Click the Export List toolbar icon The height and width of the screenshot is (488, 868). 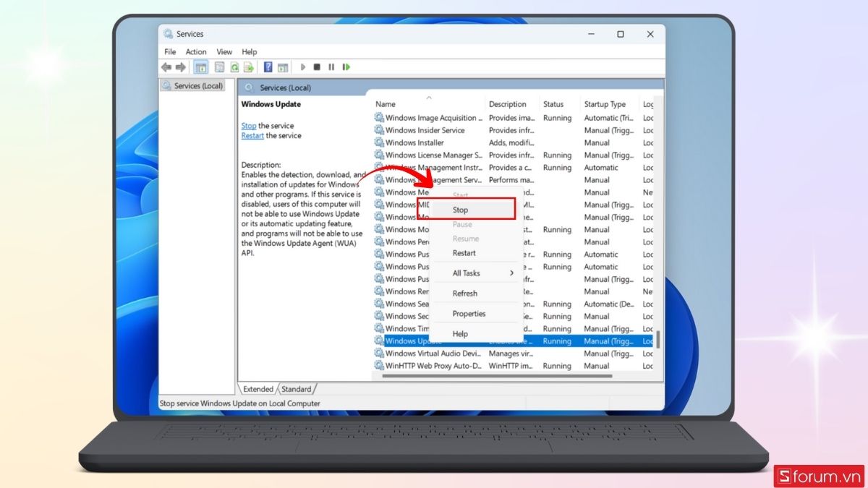[249, 67]
